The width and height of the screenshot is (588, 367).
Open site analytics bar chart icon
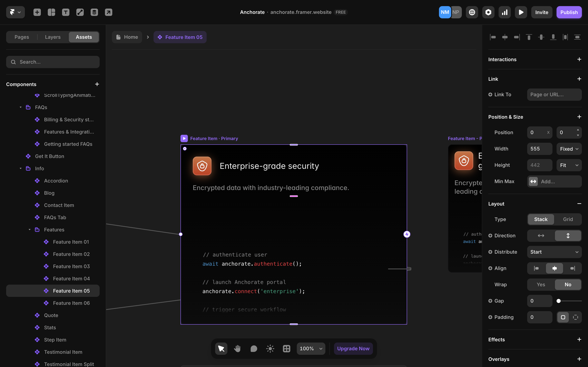point(505,12)
